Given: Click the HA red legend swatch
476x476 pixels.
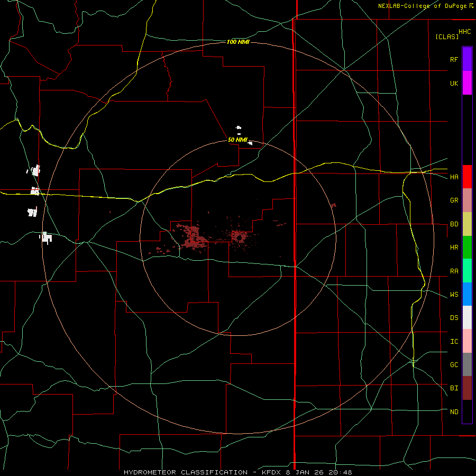Looking at the screenshot, I should (467, 177).
